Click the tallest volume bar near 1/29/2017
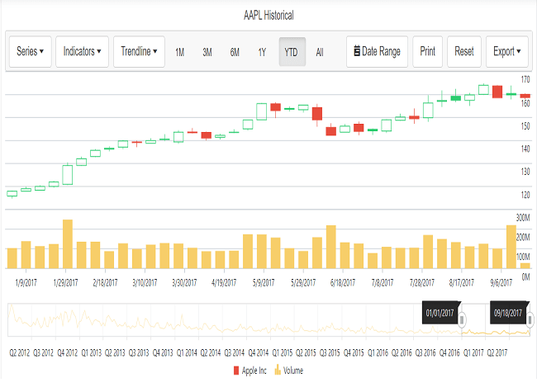The image size is (537, 392). (68, 243)
